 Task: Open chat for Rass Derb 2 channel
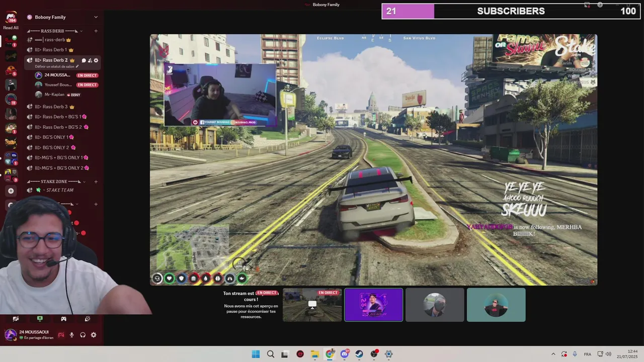pos(84,60)
